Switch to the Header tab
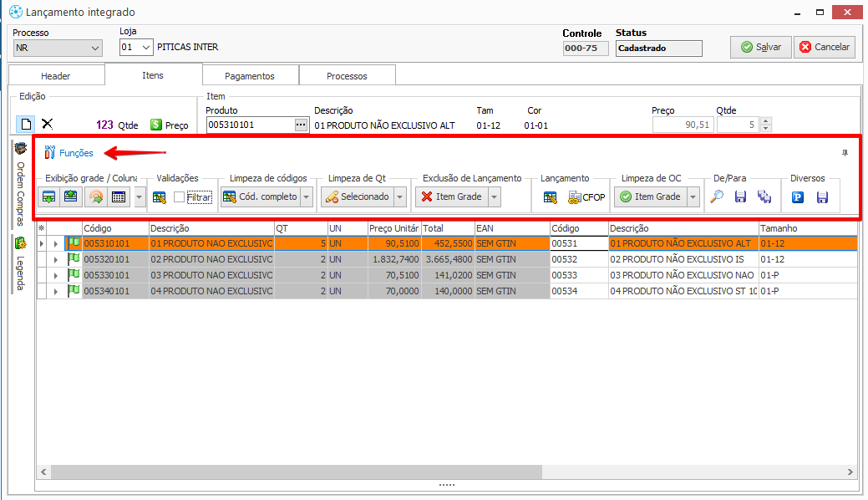Image resolution: width=868 pixels, height=500 pixels. [56, 75]
